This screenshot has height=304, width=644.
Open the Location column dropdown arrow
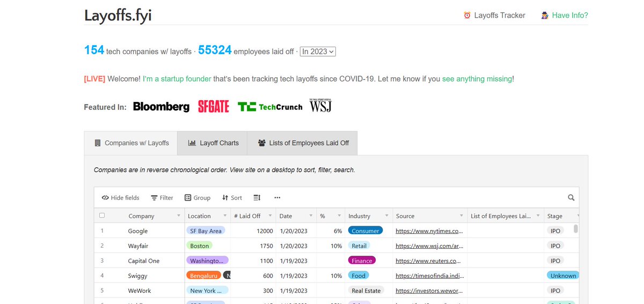pos(224,216)
